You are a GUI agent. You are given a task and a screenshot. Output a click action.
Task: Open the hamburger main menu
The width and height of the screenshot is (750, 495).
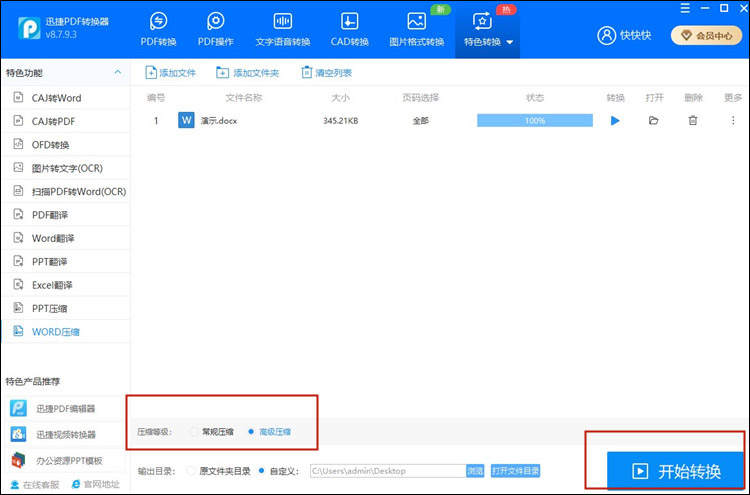[x=685, y=8]
